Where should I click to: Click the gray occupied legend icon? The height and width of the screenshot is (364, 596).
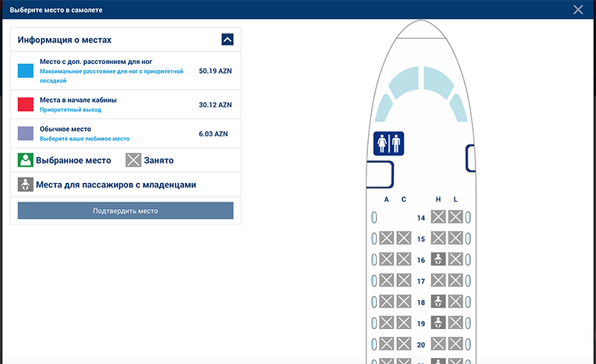tap(133, 160)
